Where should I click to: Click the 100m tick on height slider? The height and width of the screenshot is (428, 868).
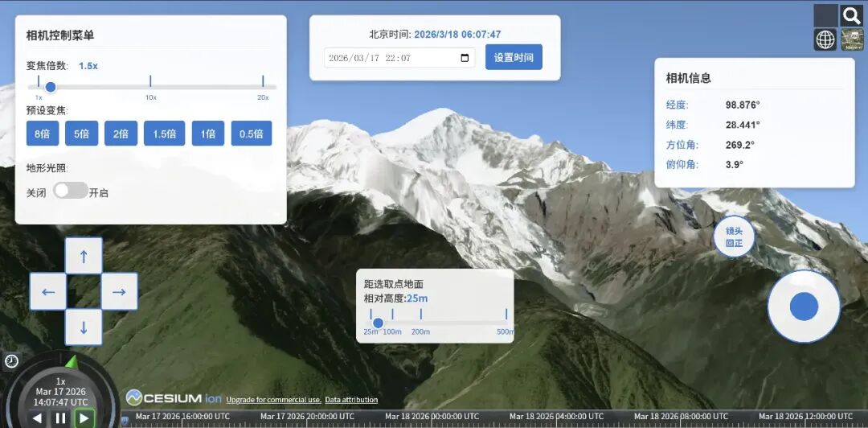click(392, 315)
